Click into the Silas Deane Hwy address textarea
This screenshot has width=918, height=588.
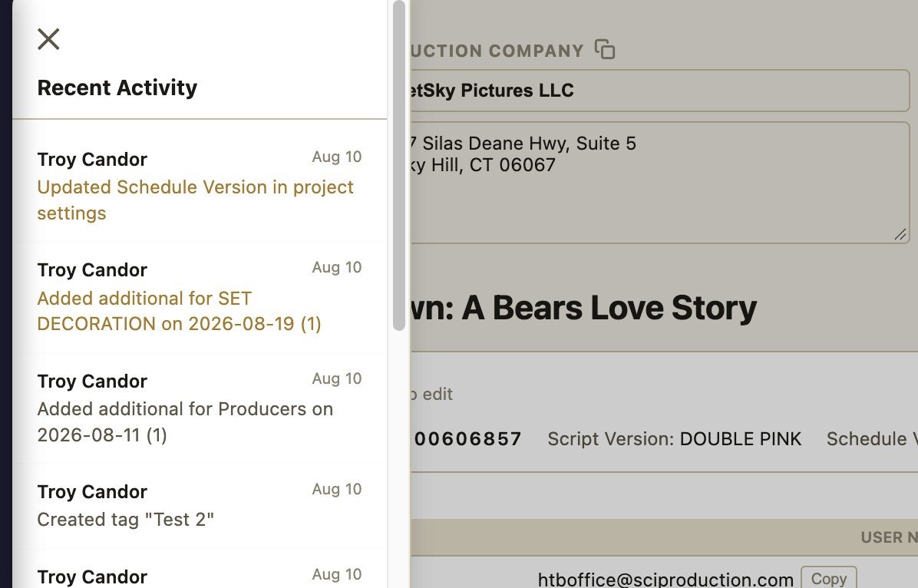pos(659,182)
